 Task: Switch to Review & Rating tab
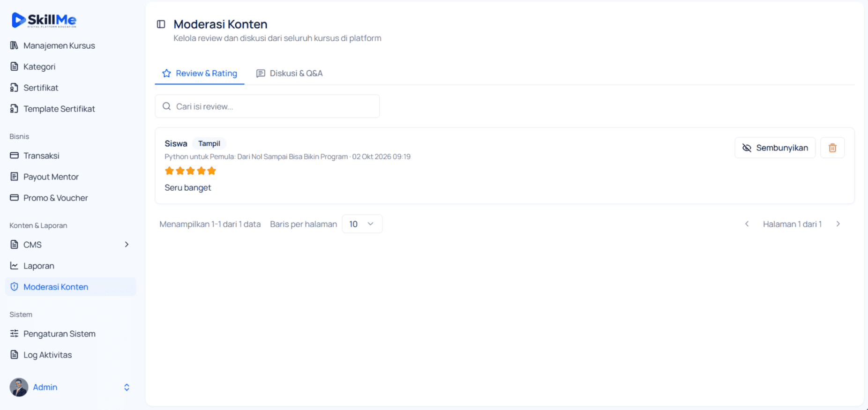200,73
